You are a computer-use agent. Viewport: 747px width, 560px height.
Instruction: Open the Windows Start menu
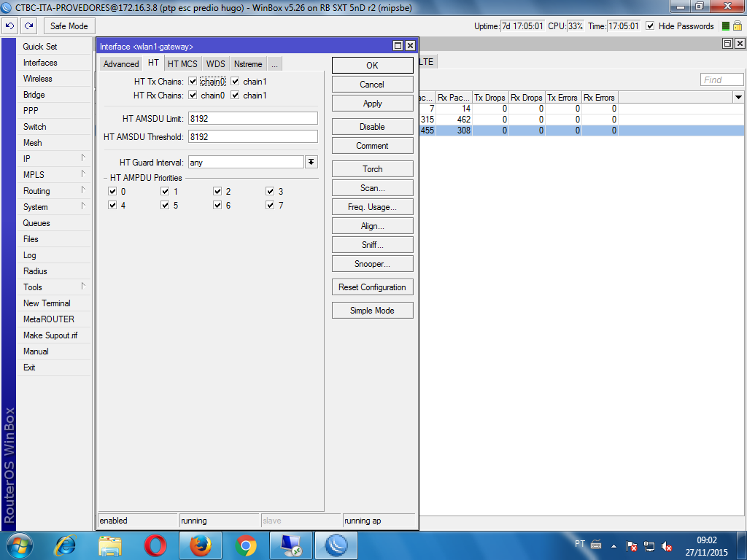pos(20,545)
